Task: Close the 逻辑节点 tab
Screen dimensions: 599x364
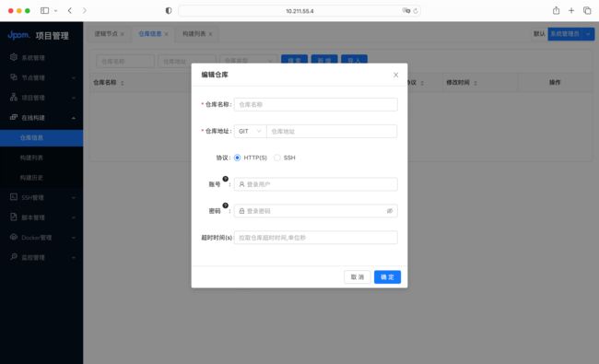Action: click(123, 34)
